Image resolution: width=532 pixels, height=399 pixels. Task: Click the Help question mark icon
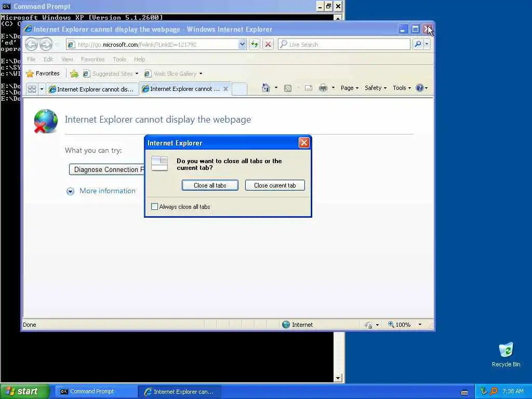pos(420,88)
